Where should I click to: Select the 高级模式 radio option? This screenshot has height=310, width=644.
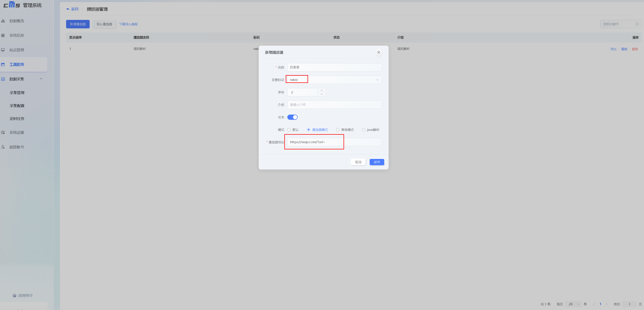pyautogui.click(x=337, y=130)
